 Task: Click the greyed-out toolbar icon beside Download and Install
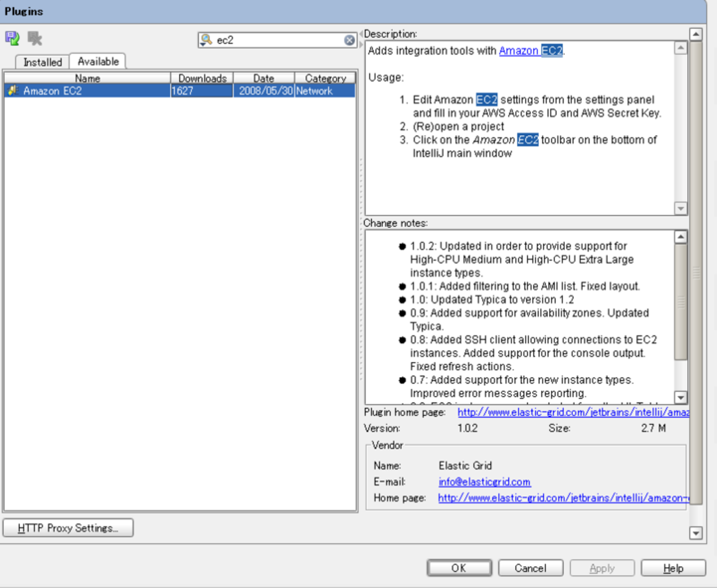[x=35, y=38]
